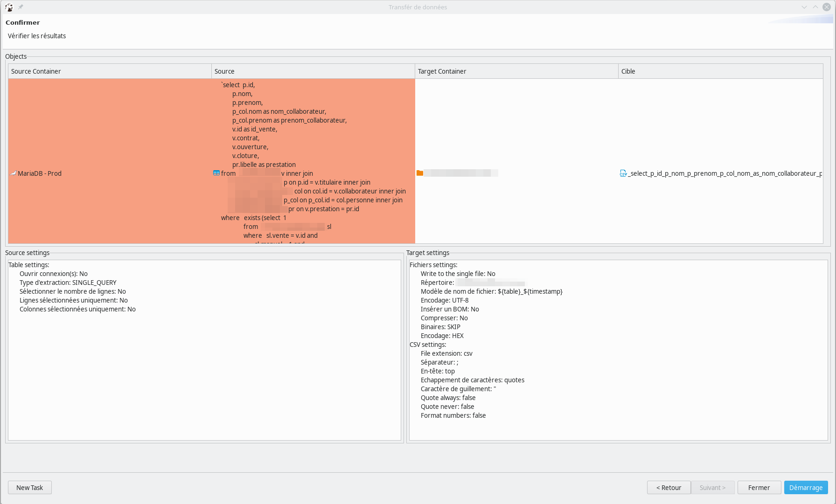836x504 pixels.
Task: Click 'Ouvrir connexion(s): No' line
Action: pyautogui.click(x=54, y=274)
